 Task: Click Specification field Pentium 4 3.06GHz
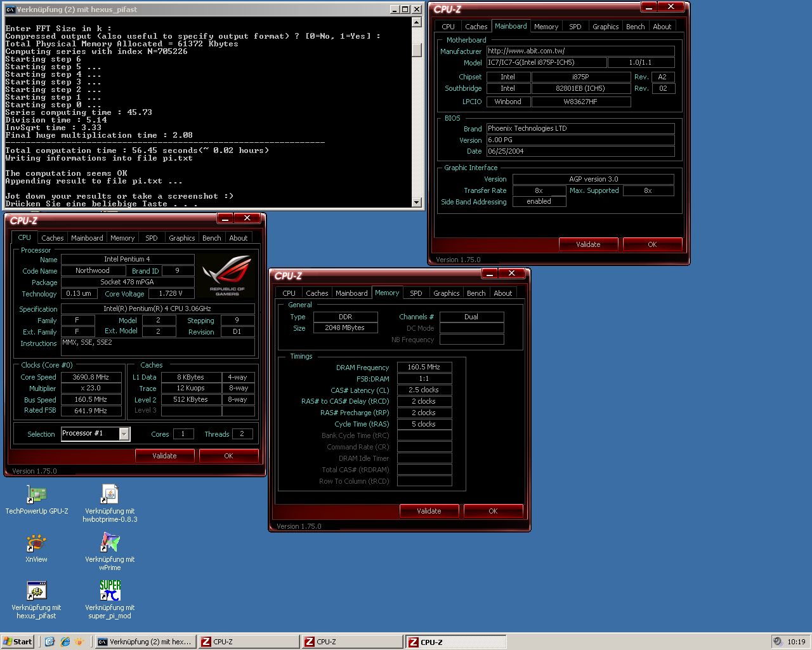coord(158,308)
